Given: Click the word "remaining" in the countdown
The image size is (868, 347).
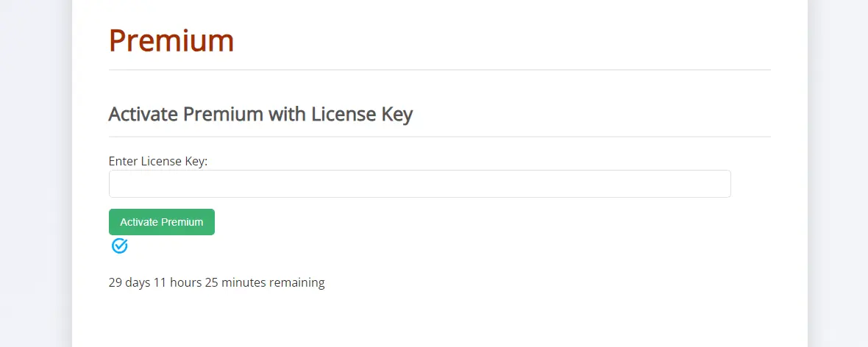Looking at the screenshot, I should [296, 282].
